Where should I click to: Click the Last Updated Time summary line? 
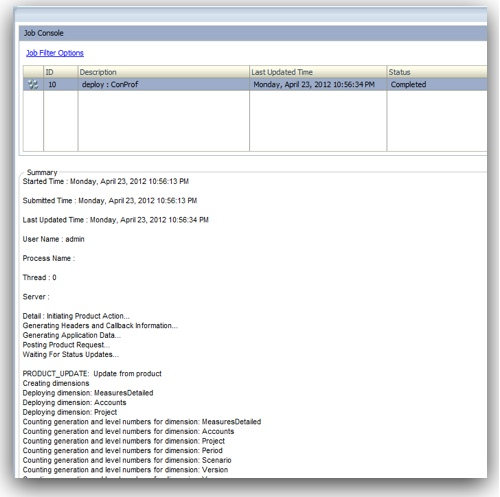pos(116,220)
